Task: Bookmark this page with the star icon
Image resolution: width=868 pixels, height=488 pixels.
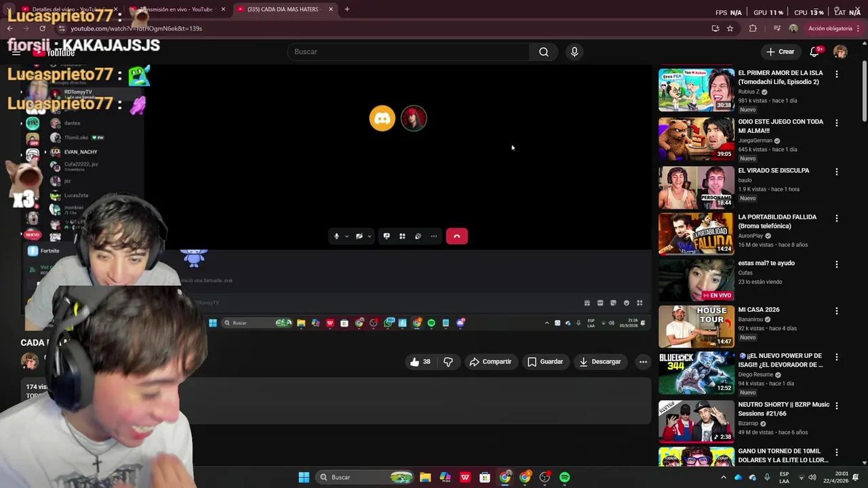Action: [x=730, y=28]
